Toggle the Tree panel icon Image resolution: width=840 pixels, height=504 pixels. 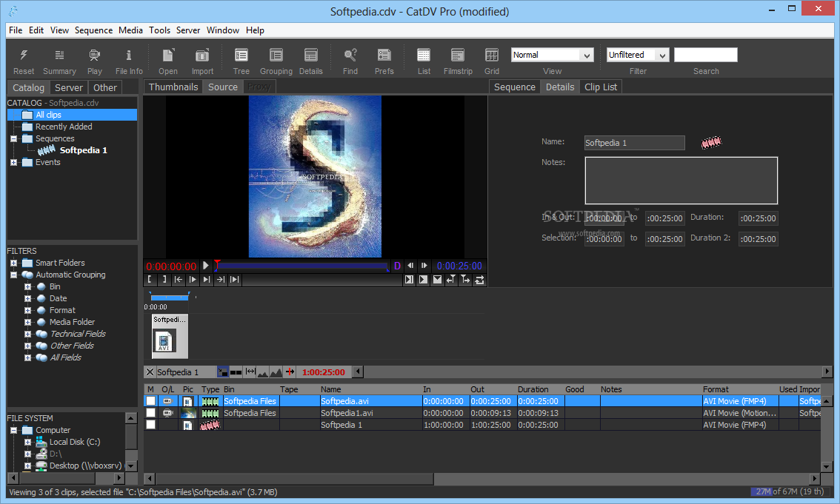pyautogui.click(x=241, y=55)
